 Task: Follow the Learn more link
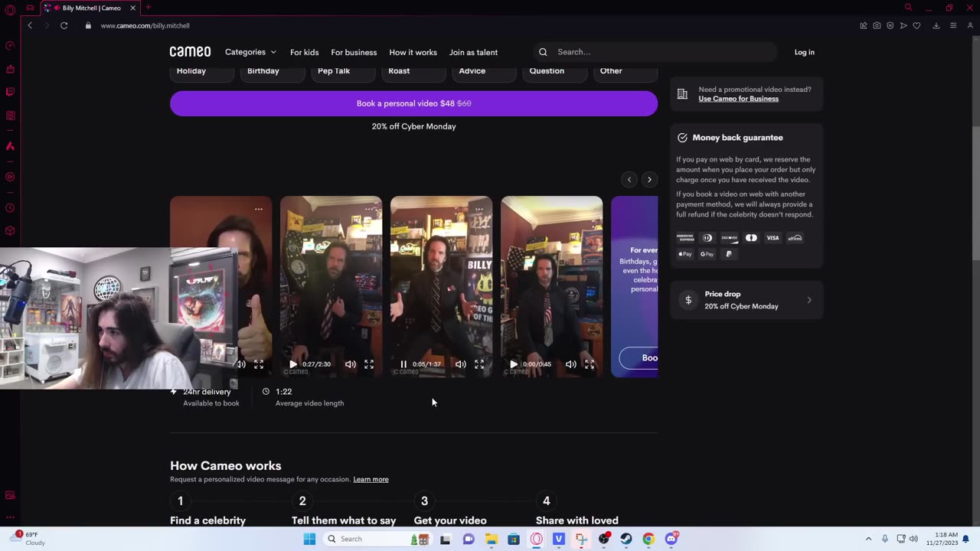point(371,479)
